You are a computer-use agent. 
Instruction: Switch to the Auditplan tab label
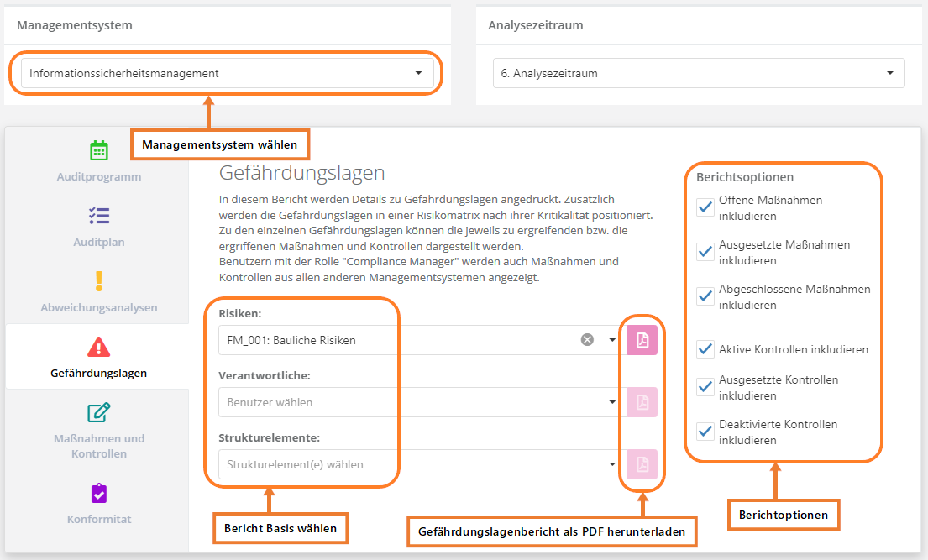99,243
